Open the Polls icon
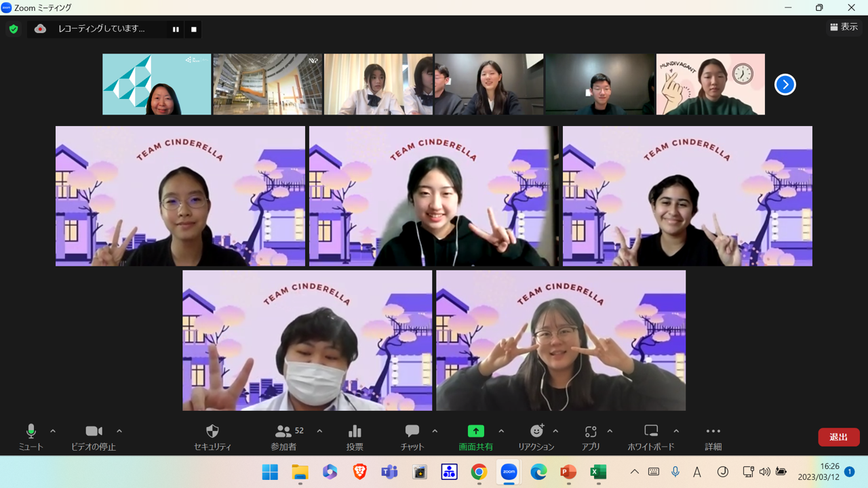868x488 pixels. 355,432
